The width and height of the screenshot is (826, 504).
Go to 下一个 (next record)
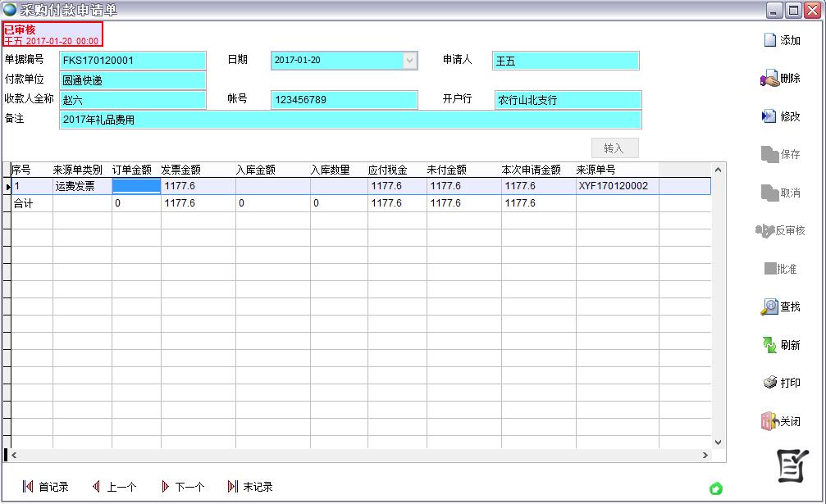coord(183,487)
